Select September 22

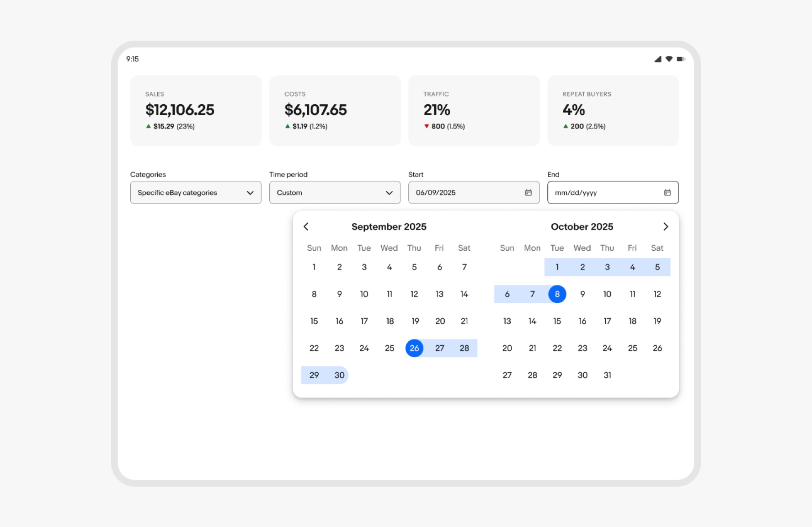pyautogui.click(x=314, y=348)
